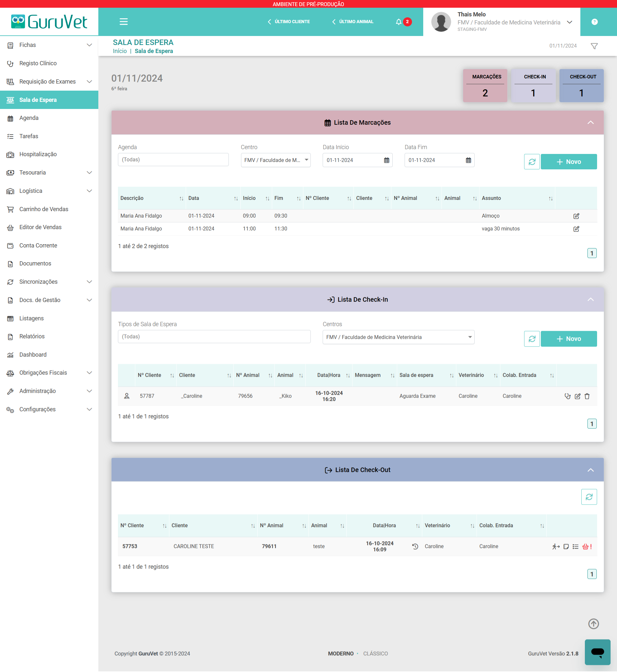Click scroll-to-top arrow icon
The image size is (617, 672).
tap(593, 623)
